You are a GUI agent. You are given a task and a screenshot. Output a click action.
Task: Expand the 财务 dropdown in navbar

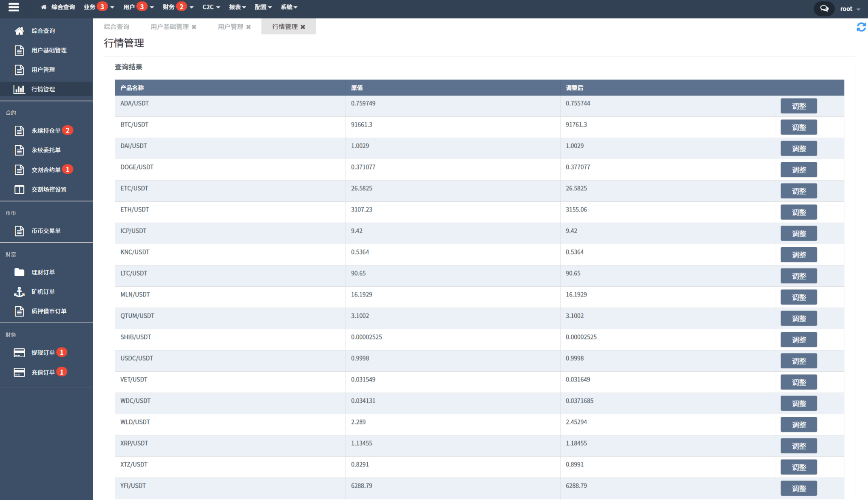178,7
